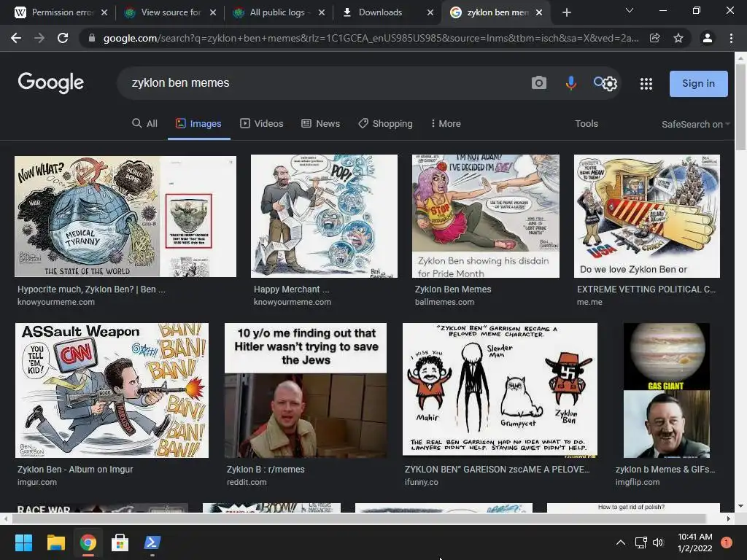Open the Windows Start menu
Screen dimensions: 747x560
click(x=23, y=542)
